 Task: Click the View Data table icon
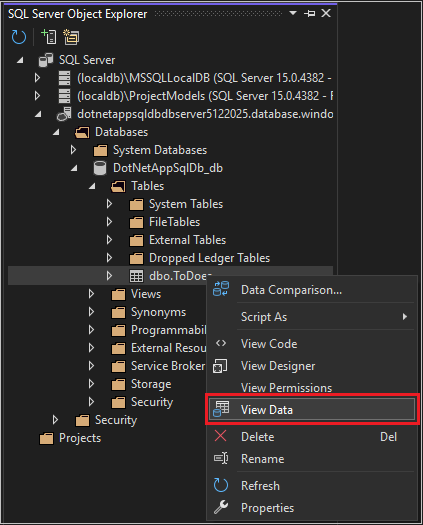pyautogui.click(x=221, y=409)
